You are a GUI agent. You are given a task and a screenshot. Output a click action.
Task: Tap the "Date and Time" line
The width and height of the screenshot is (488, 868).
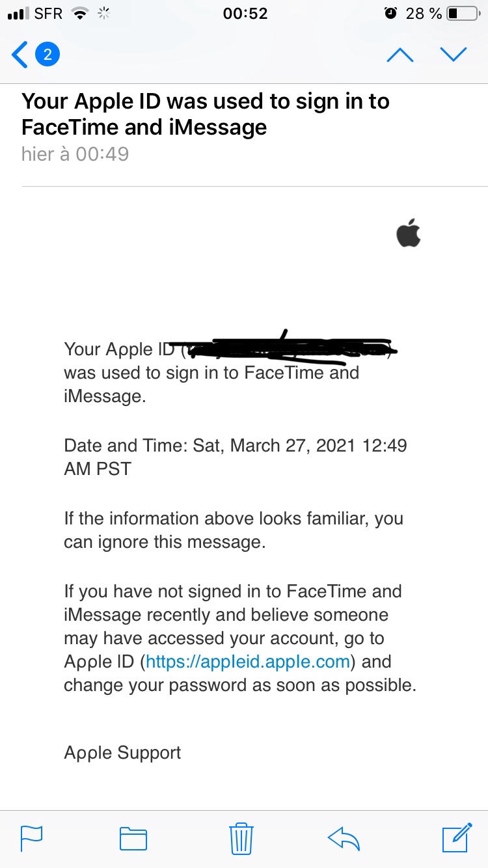[235, 446]
